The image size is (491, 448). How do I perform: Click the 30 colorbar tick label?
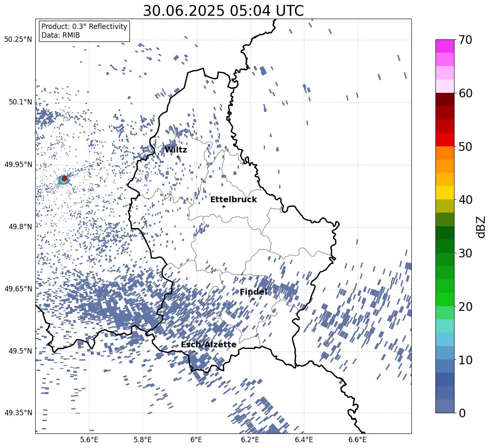465,253
